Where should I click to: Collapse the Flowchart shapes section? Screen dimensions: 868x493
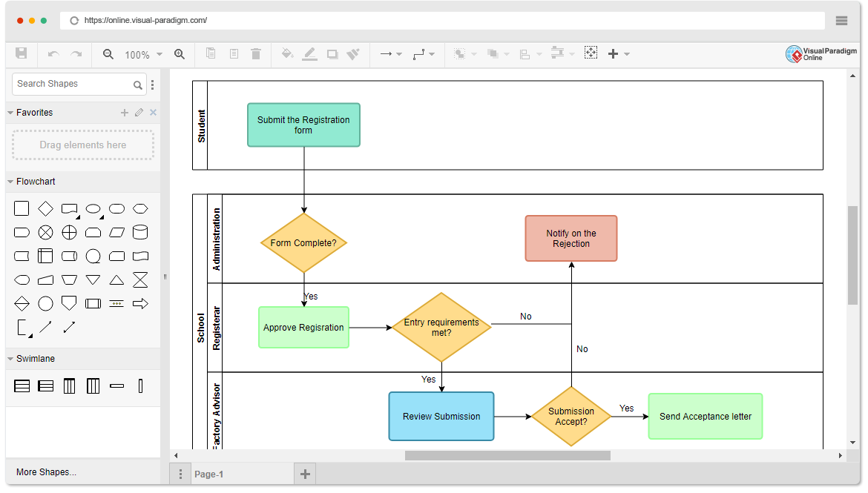[10, 182]
